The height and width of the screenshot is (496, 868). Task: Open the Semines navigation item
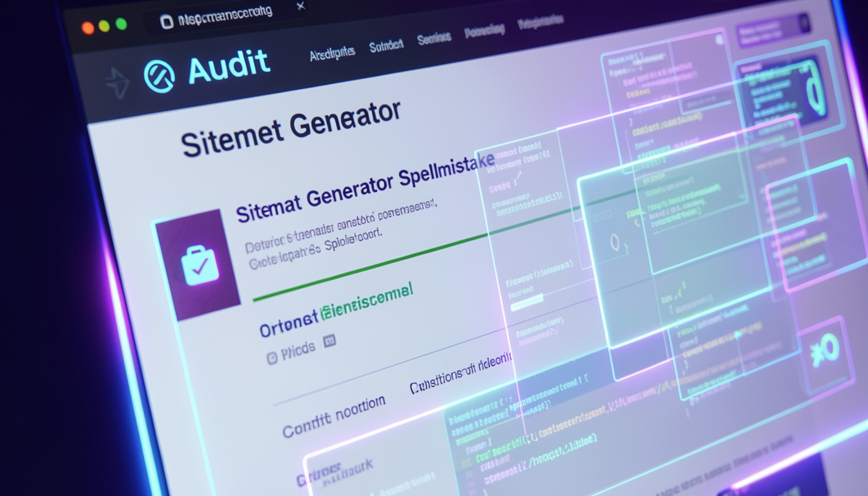click(x=433, y=39)
